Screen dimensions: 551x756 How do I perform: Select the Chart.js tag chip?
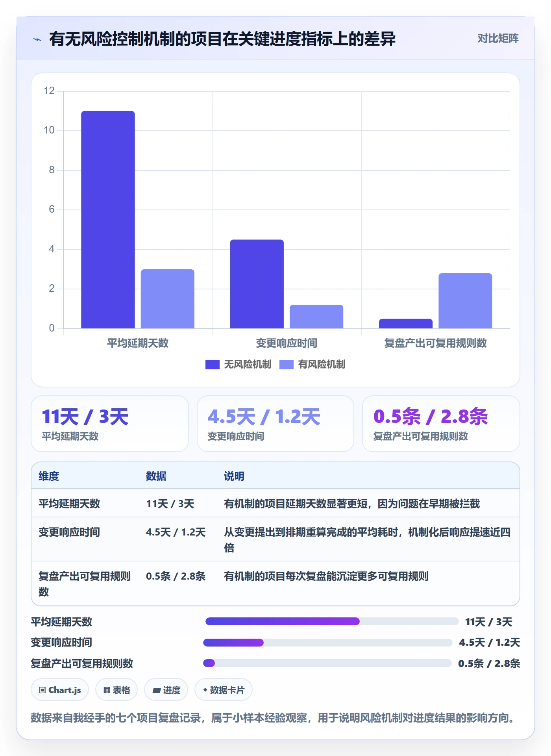coord(60,690)
